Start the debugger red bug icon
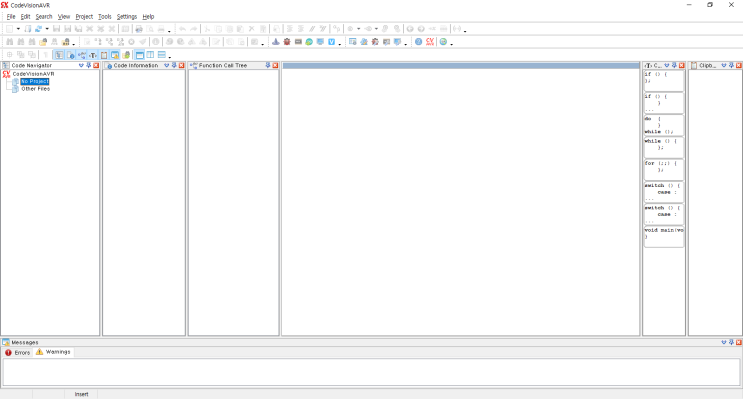This screenshot has height=399, width=743. [x=287, y=42]
